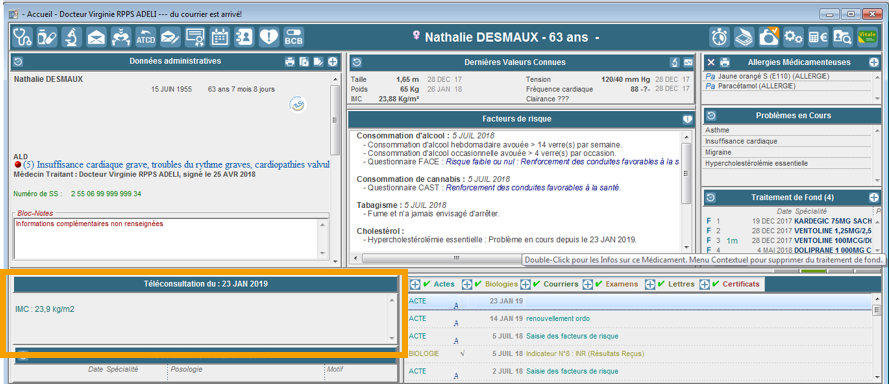This screenshot has height=384, width=889.
Task: Click the calculator euro billing icon
Action: (x=818, y=37)
